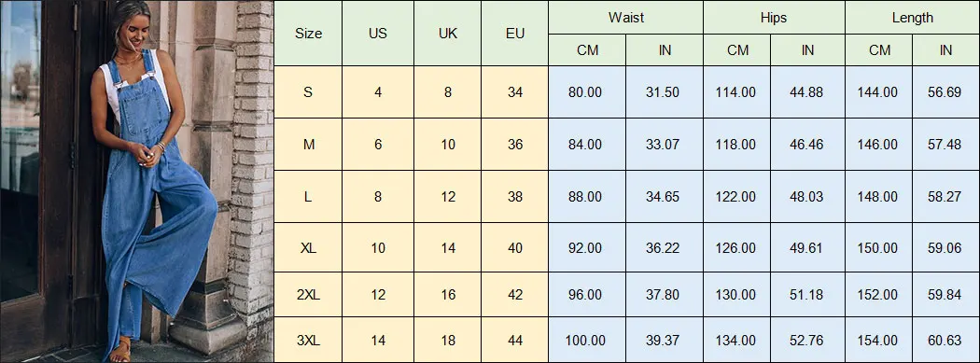Select the Length header cell
The width and height of the screenshot is (980, 363).
pos(913,18)
